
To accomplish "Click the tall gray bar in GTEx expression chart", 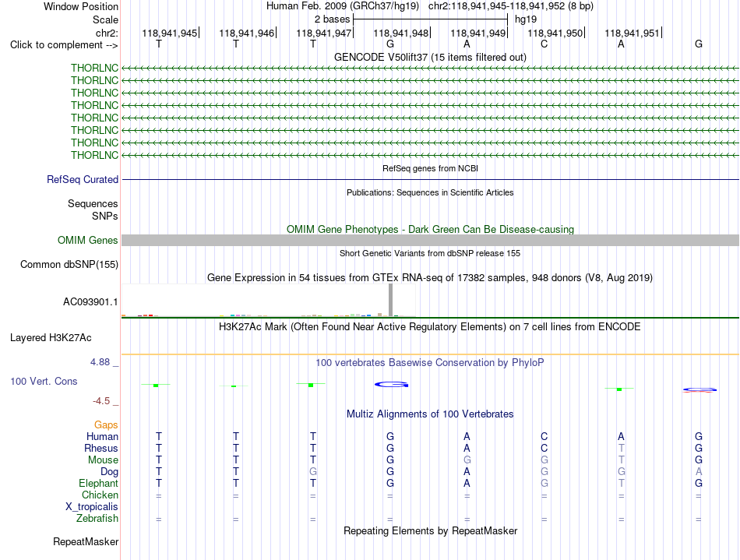I will [x=390, y=300].
